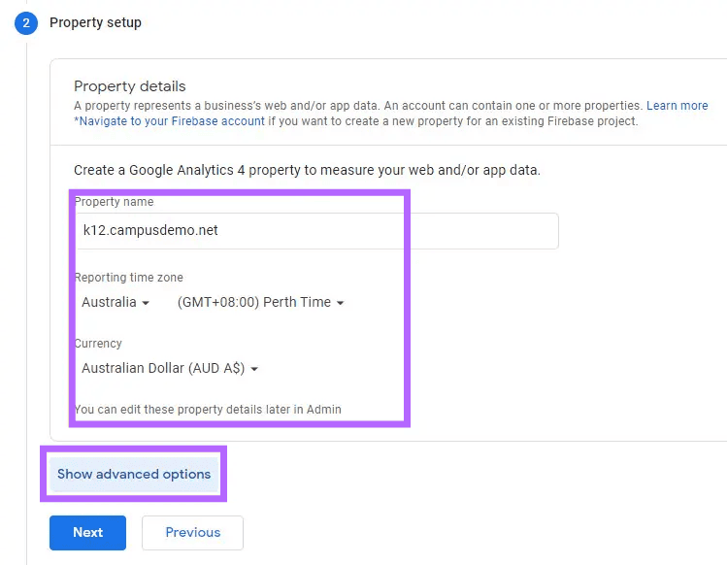
Task: Click the arrow icon beside Perth Time
Action: (x=340, y=303)
